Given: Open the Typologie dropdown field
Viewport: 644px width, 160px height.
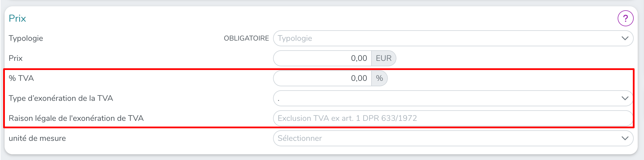Looking at the screenshot, I should (447, 38).
